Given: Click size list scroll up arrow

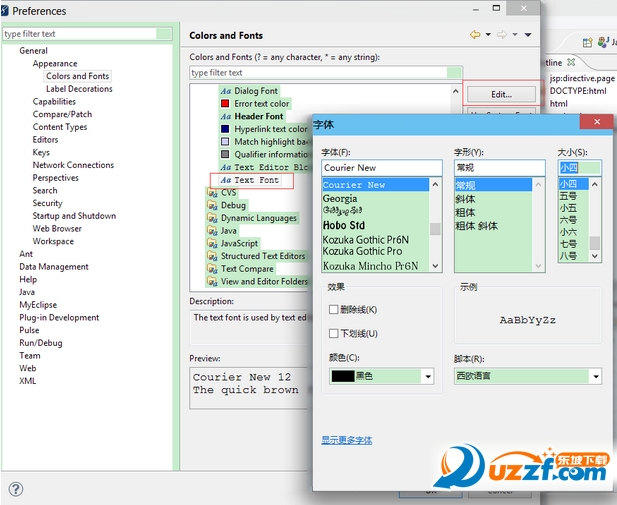Looking at the screenshot, I should tap(595, 184).
